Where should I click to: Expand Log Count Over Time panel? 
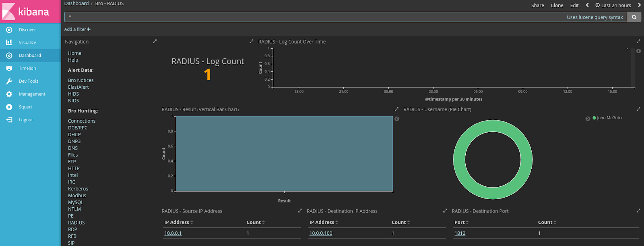(638, 41)
